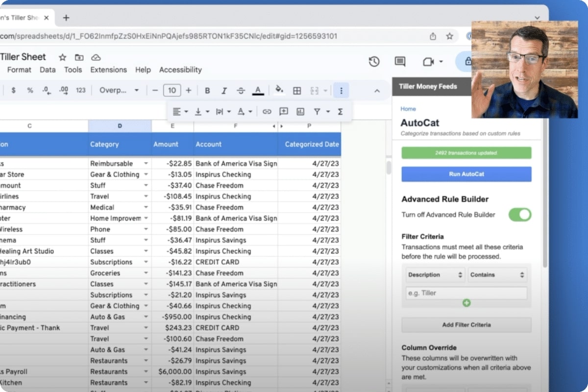Viewport: 588px width, 392px height.
Task: Click the browser address bar URL
Action: tap(169, 36)
